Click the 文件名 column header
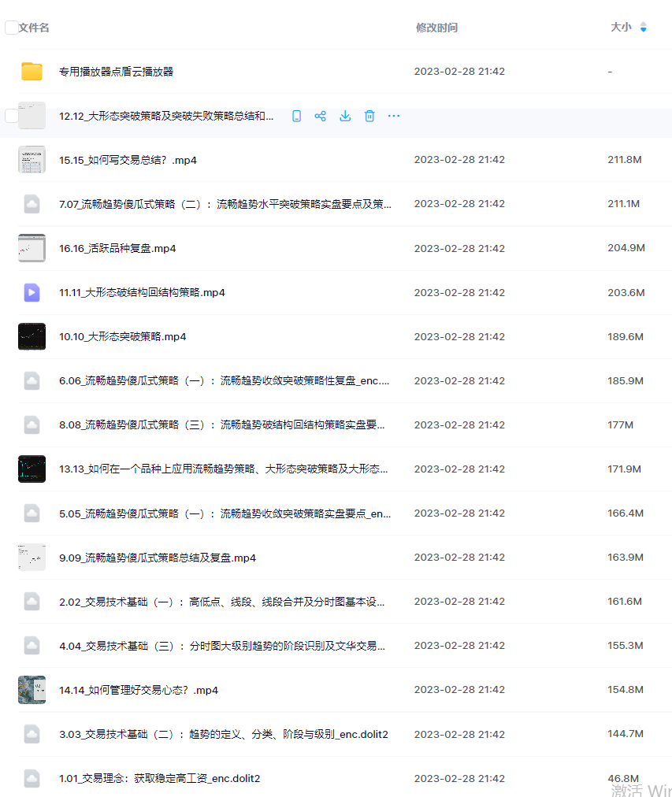672x797 pixels. (x=34, y=28)
